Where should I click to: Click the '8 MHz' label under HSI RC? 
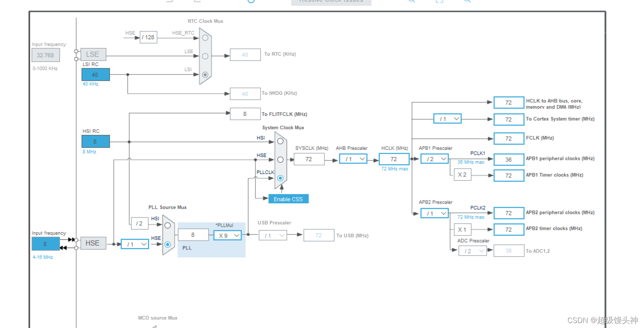click(x=89, y=152)
